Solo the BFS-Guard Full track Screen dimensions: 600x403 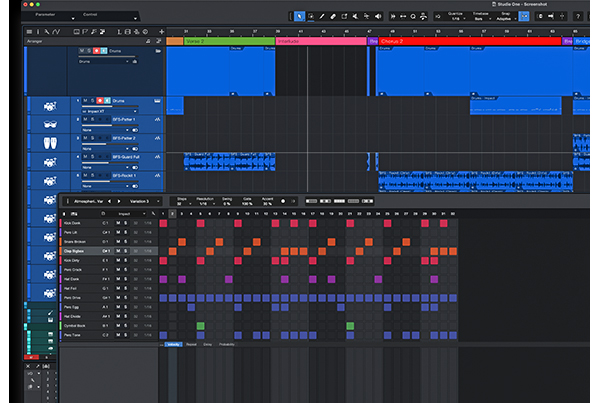92,157
